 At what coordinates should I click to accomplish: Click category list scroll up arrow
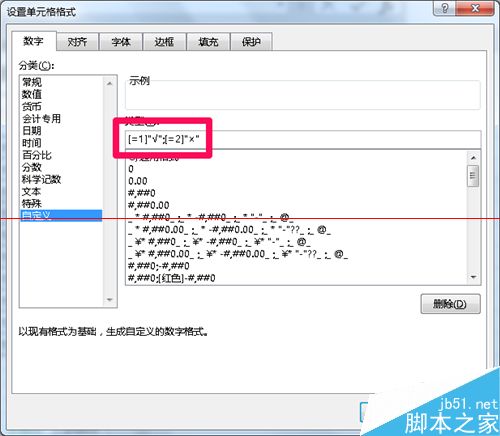[x=109, y=83]
